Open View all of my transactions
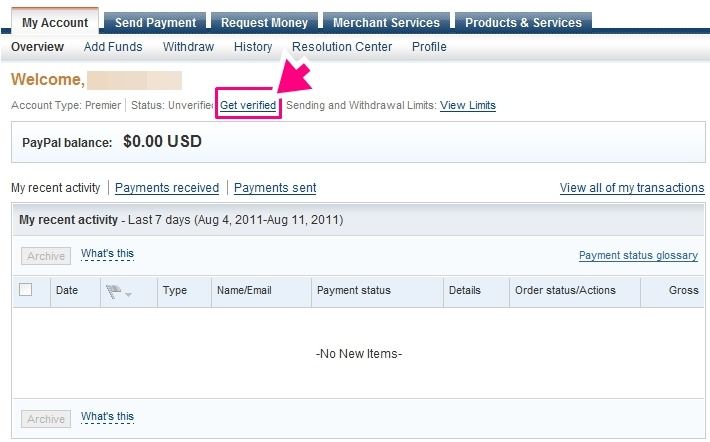Viewport: 710px width, 442px height. tap(632, 187)
